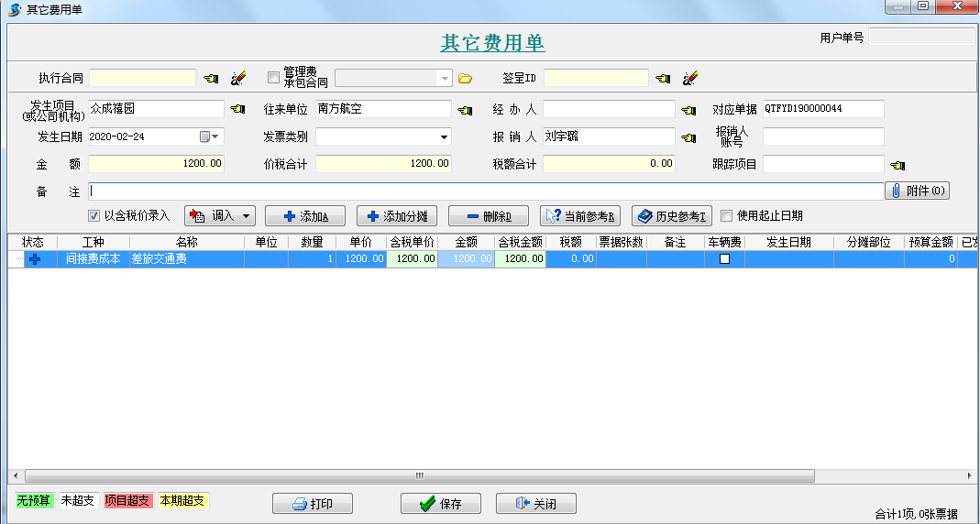
Task: Click the scrollbar left arrow
Action: [x=16, y=476]
